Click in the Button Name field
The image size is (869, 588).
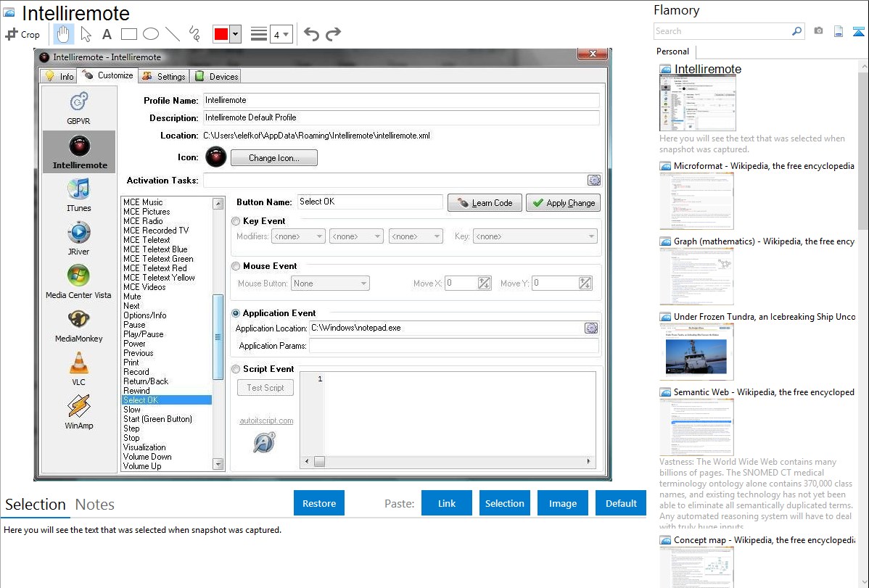370,202
